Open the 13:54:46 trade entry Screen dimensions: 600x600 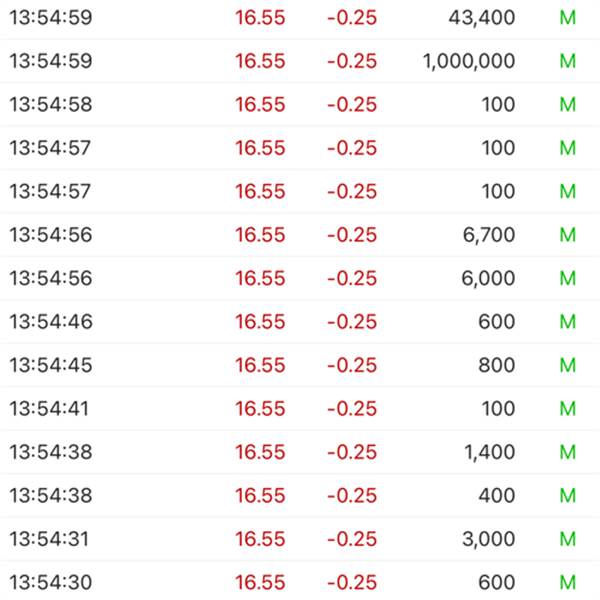point(300,321)
